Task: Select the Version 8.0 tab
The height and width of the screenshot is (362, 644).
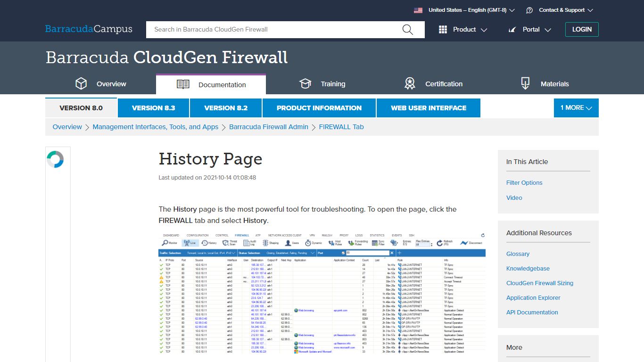Action: pos(81,108)
